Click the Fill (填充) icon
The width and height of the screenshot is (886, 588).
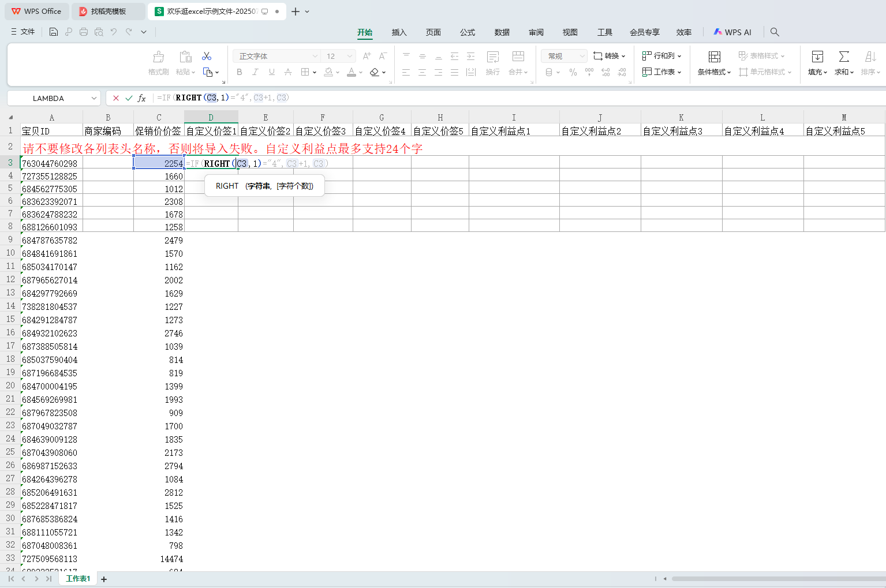817,57
